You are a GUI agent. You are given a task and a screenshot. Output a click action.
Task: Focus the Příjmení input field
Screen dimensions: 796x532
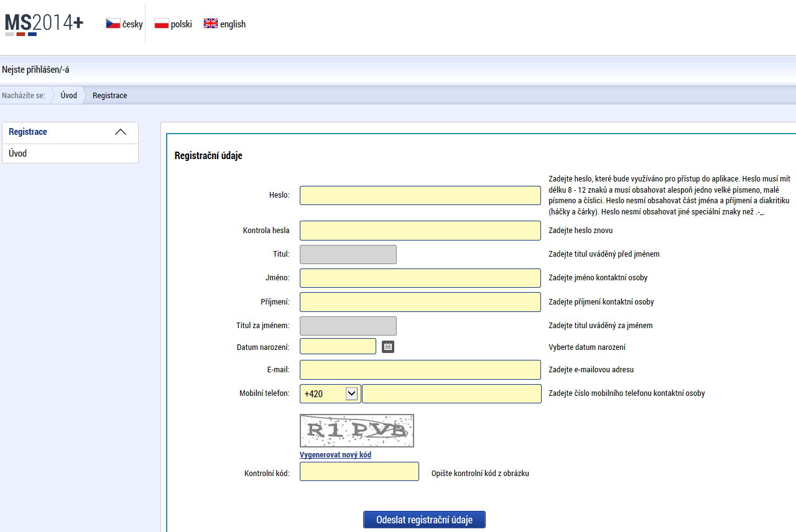pos(420,302)
